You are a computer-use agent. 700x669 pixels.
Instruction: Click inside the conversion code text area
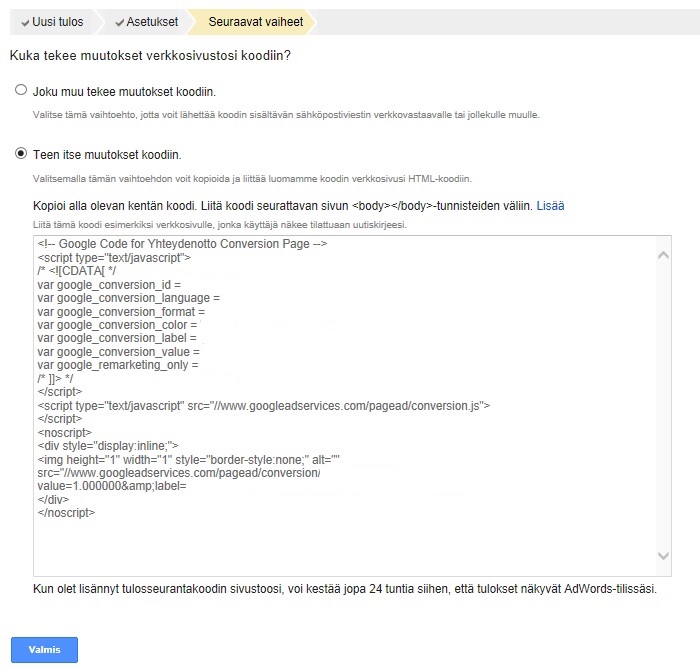click(x=352, y=406)
